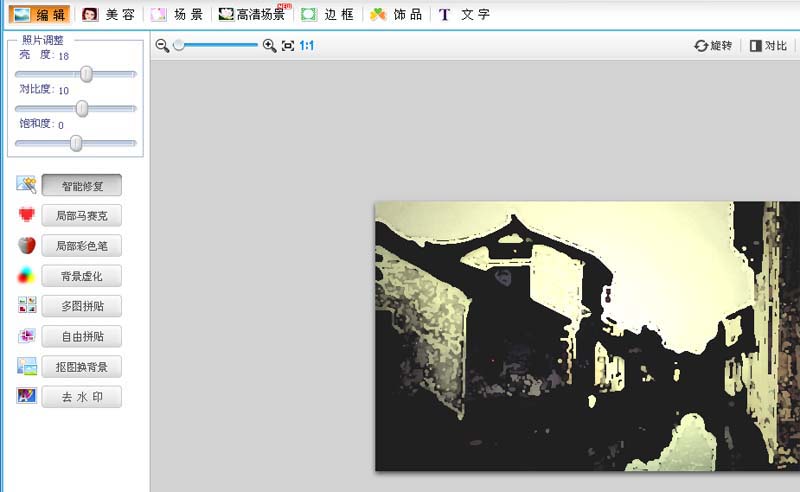Click the multi-photo collage grid icon
Viewport: 800px width, 492px height.
click(27, 305)
